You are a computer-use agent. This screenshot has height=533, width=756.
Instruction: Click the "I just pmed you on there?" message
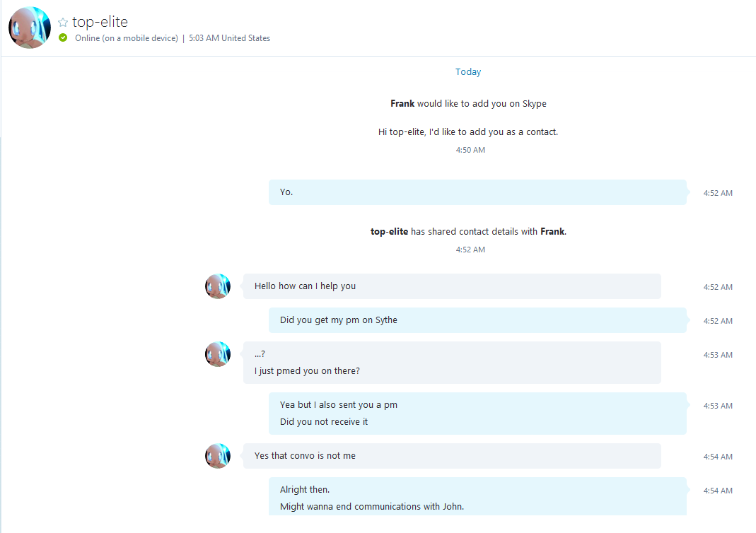(307, 371)
